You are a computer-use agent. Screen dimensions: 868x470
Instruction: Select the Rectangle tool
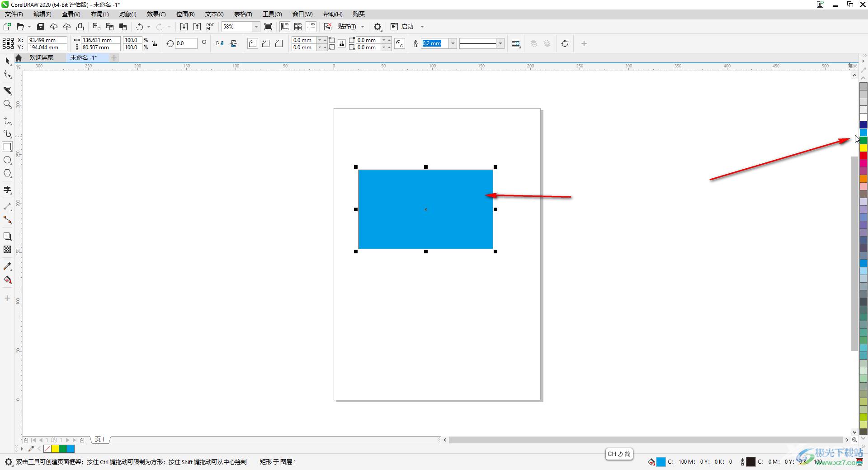tap(7, 147)
